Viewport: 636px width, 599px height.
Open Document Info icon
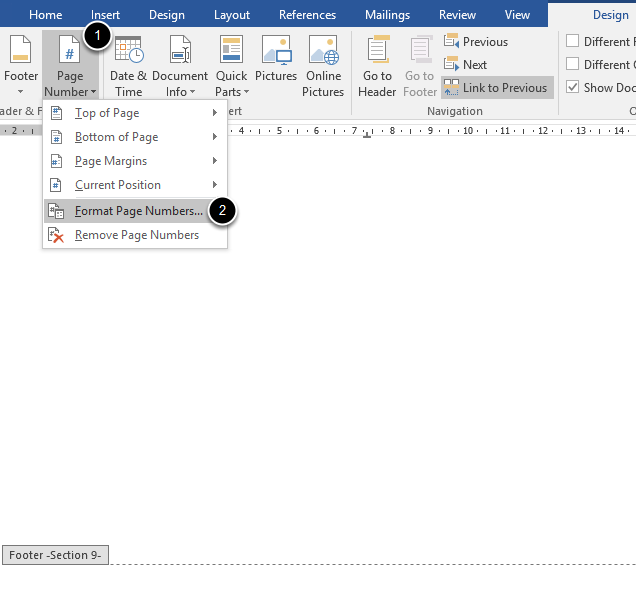click(180, 49)
